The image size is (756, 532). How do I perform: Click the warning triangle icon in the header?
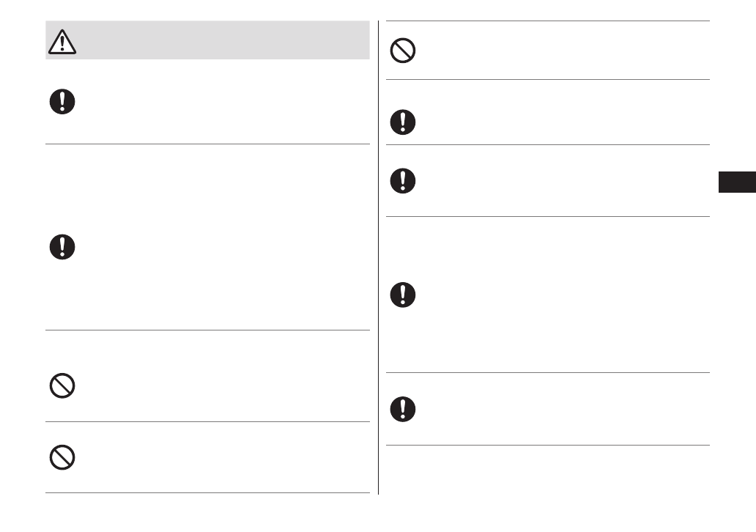(x=62, y=43)
